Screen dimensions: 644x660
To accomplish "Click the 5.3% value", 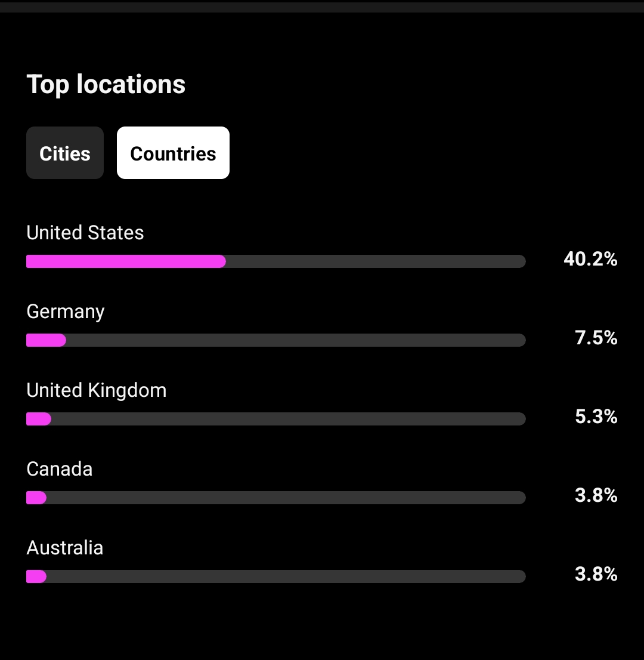I will pos(596,417).
